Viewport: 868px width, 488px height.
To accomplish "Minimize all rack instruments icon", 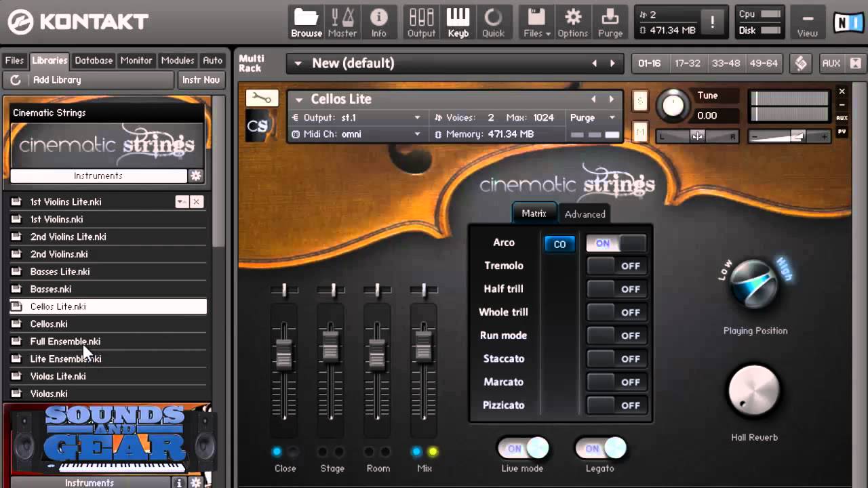I will pyautogui.click(x=855, y=63).
